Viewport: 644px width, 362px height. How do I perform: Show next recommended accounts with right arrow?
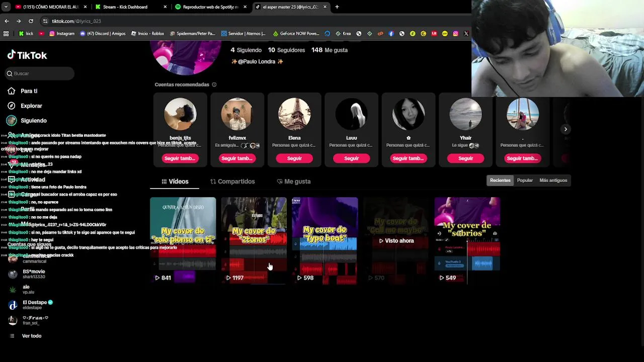coord(566,129)
